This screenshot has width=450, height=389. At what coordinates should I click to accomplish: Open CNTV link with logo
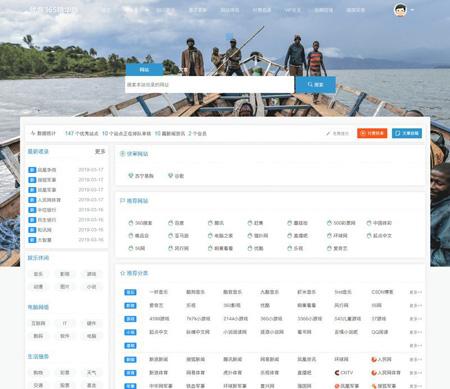click(344, 373)
